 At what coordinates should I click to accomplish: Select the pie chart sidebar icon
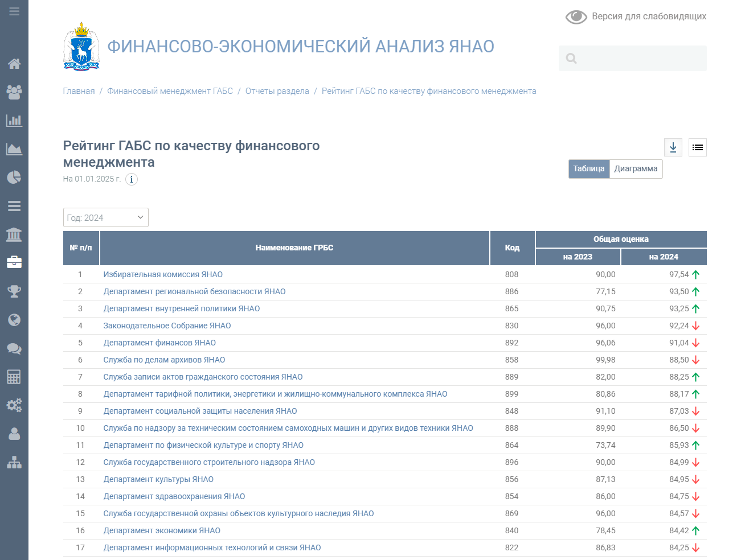tap(14, 178)
